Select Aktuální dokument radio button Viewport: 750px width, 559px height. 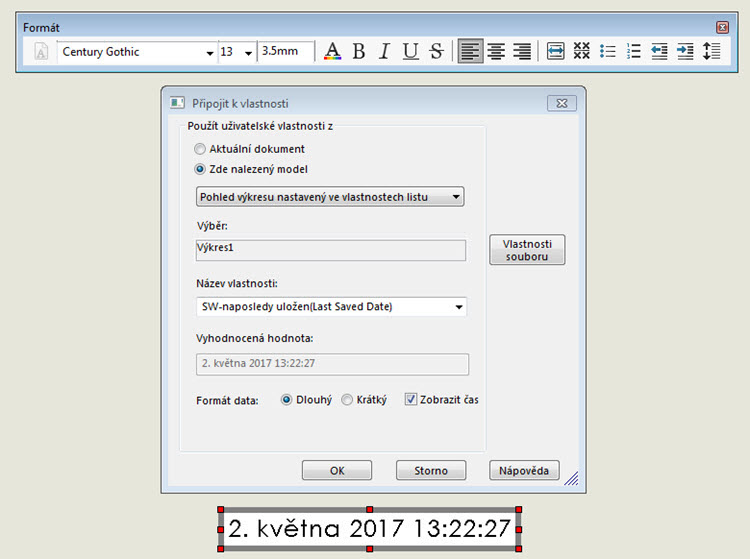pyautogui.click(x=200, y=149)
